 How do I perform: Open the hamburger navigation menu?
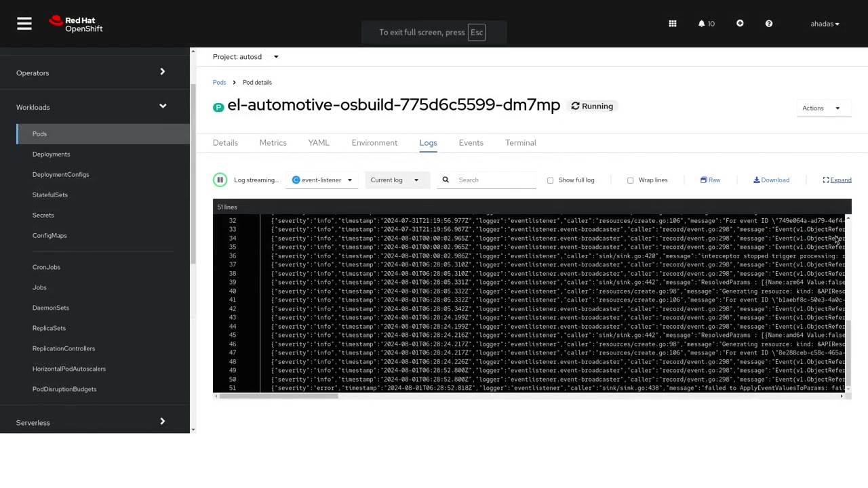24,24
